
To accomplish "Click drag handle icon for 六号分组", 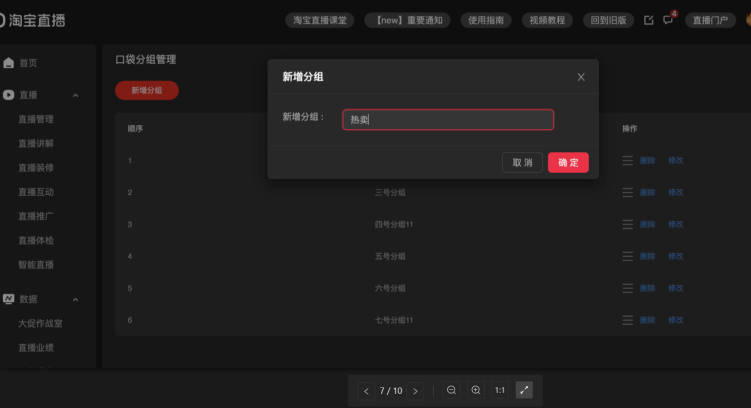I will pos(627,288).
